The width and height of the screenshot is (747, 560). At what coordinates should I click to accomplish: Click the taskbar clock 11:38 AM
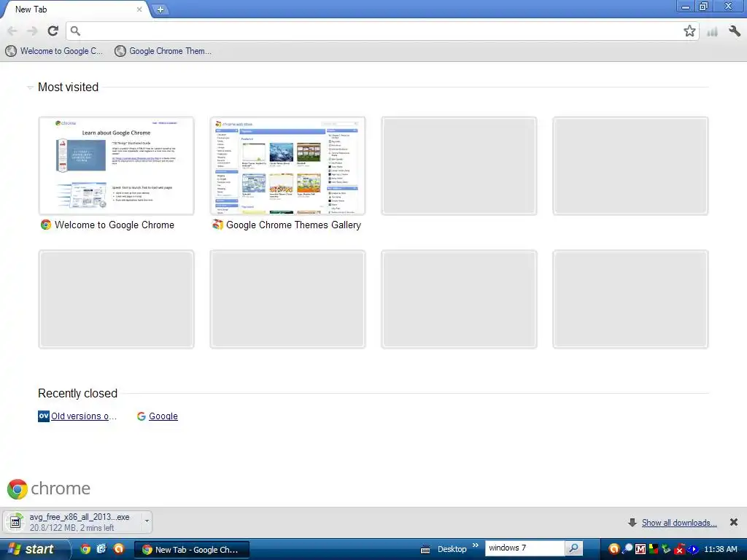pyautogui.click(x=720, y=549)
